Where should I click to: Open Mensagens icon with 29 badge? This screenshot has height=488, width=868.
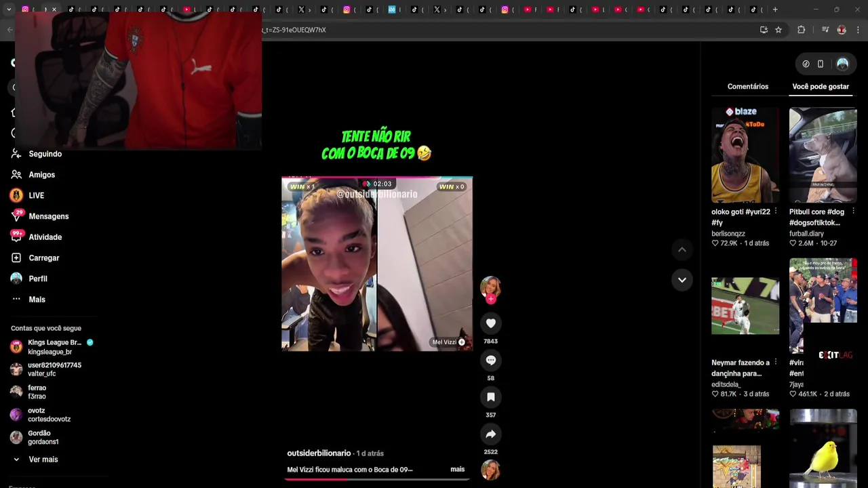16,216
